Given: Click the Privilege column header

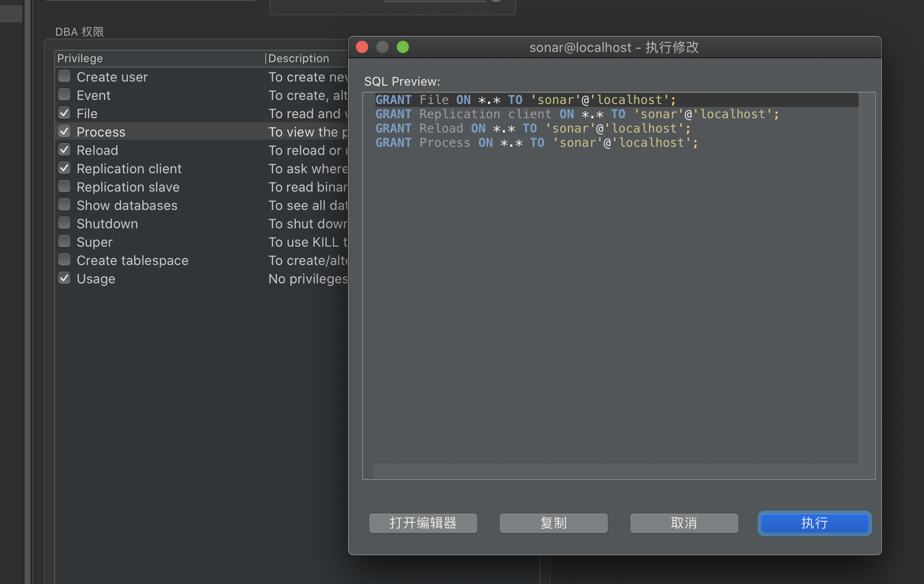Looking at the screenshot, I should point(80,58).
